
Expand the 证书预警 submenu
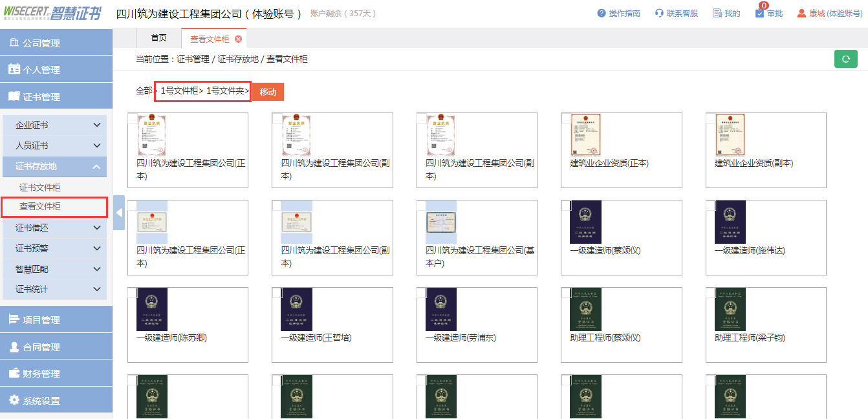tap(54, 248)
